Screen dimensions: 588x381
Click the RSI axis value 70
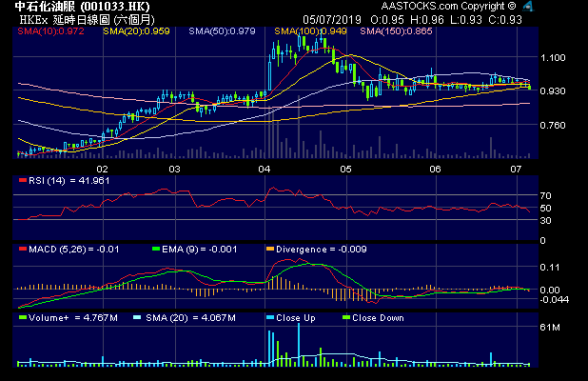tap(545, 196)
